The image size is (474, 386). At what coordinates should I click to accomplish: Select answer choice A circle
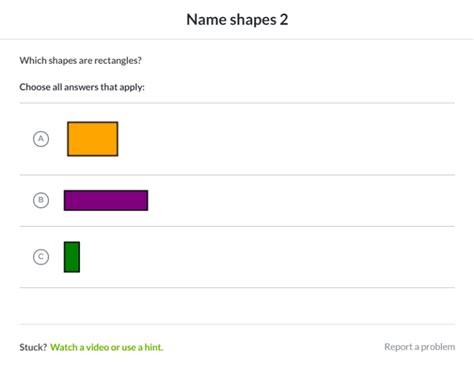coord(41,139)
